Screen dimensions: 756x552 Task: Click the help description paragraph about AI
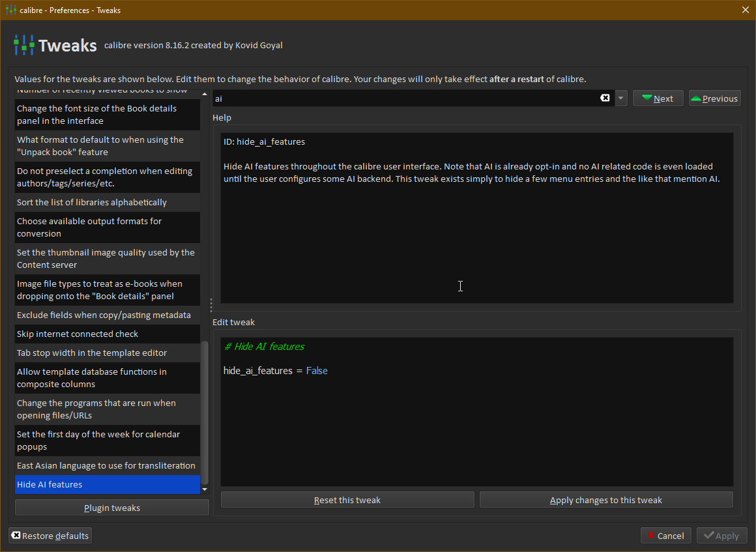pyautogui.click(x=472, y=173)
